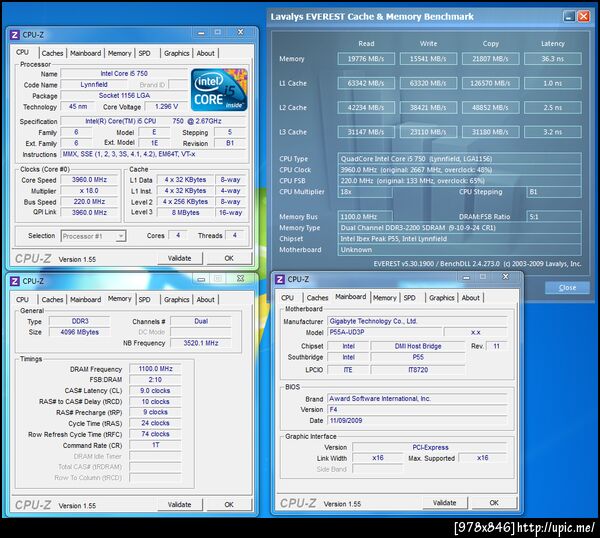600x538 pixels.
Task: Select About tab in CPU-Z Mainboard window
Action: [x=471, y=298]
